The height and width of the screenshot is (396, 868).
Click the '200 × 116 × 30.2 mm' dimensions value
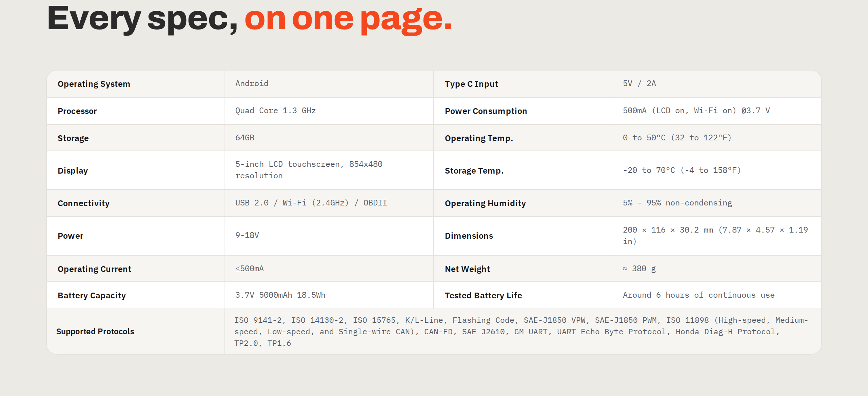click(x=715, y=236)
